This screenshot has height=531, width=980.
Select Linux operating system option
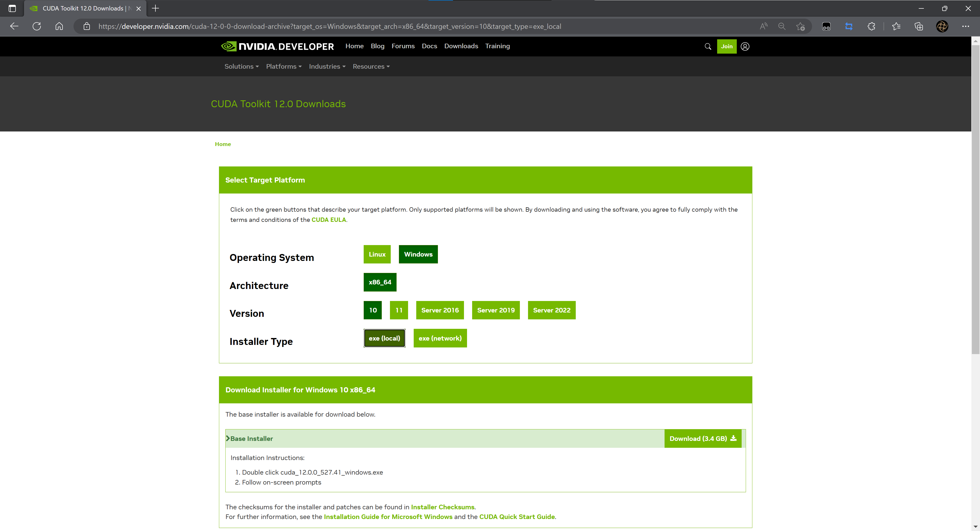(377, 254)
